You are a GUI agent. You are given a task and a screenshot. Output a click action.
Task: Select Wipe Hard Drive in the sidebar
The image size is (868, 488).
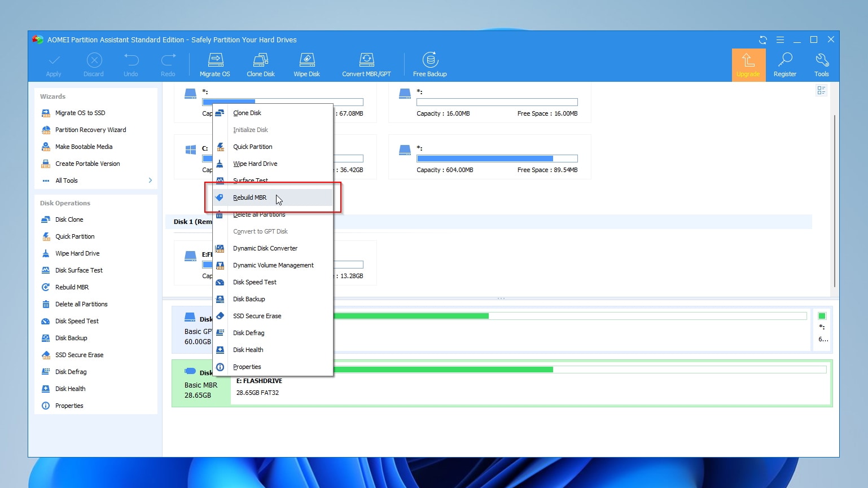pos(77,253)
